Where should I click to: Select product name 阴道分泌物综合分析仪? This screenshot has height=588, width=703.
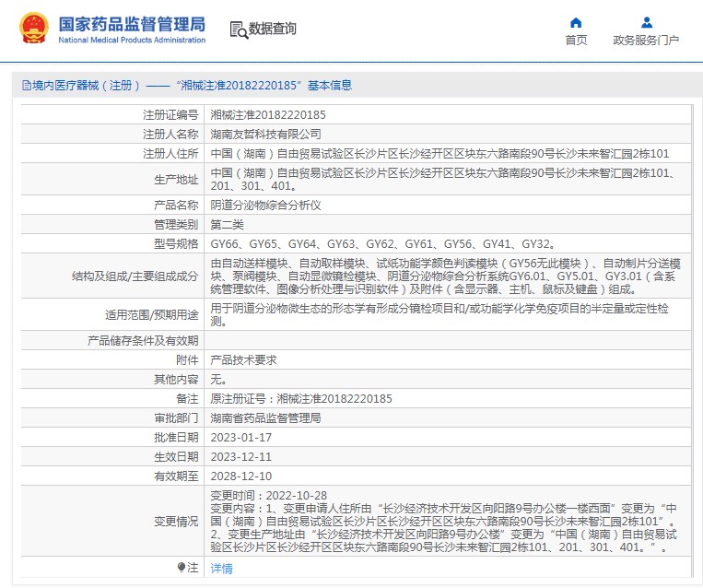click(x=266, y=205)
